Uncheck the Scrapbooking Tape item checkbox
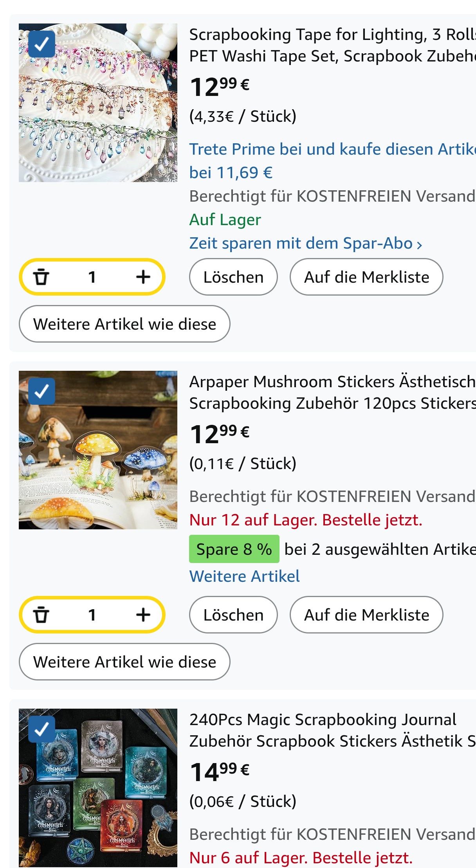 tap(41, 44)
